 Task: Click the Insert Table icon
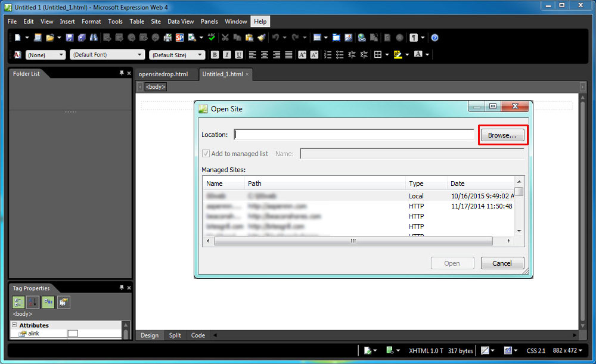click(x=317, y=38)
